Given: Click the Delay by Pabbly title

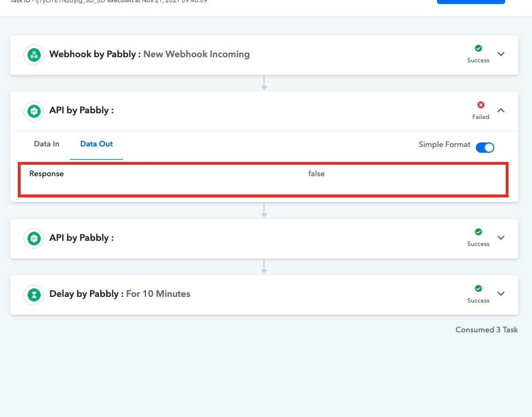Looking at the screenshot, I should [x=86, y=293].
